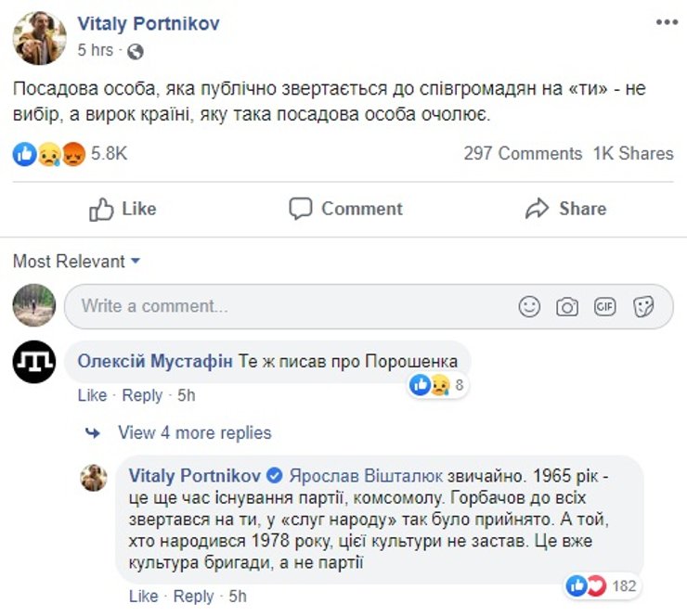Open the sticker picker icon
Image resolution: width=687 pixels, height=616 pixels.
click(x=643, y=306)
